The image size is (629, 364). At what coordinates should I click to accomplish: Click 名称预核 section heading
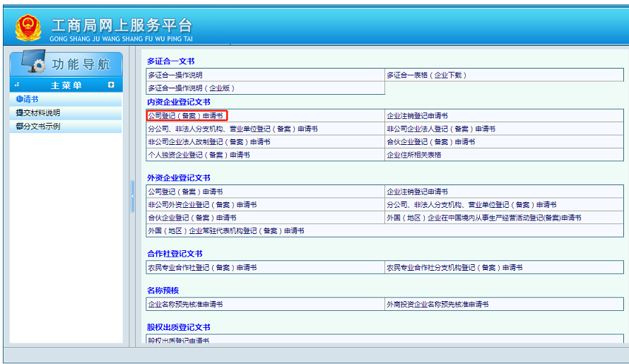(x=163, y=290)
